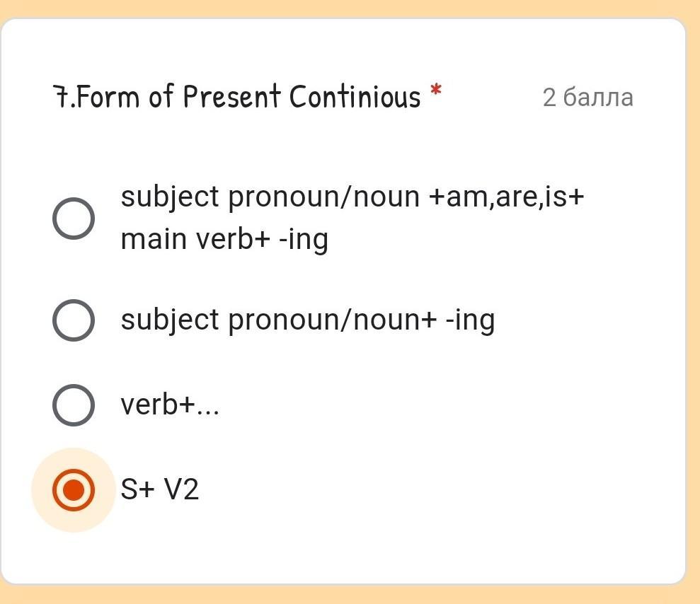Click the selected 'S+ V2' radio button
The width and height of the screenshot is (700, 604).
coord(74,489)
